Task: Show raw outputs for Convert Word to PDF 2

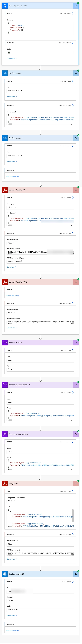Action: tap(66, 303)
